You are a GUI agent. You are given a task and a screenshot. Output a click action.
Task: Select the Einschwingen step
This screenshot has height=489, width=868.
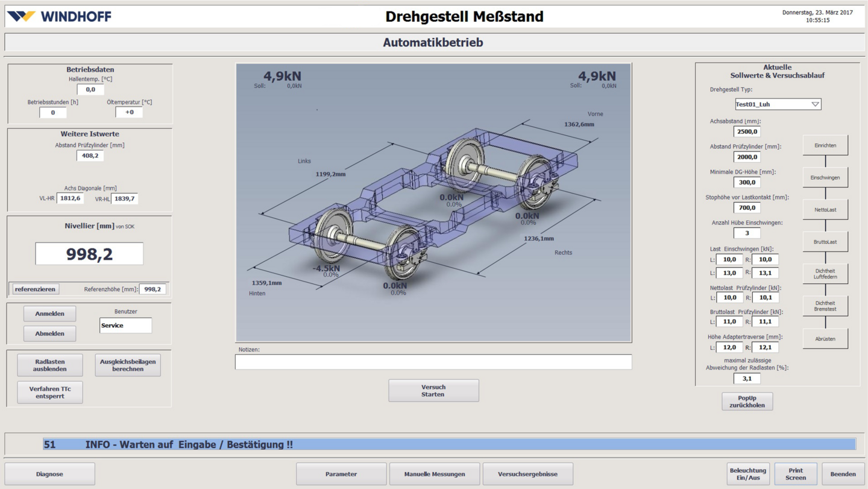[x=825, y=178]
